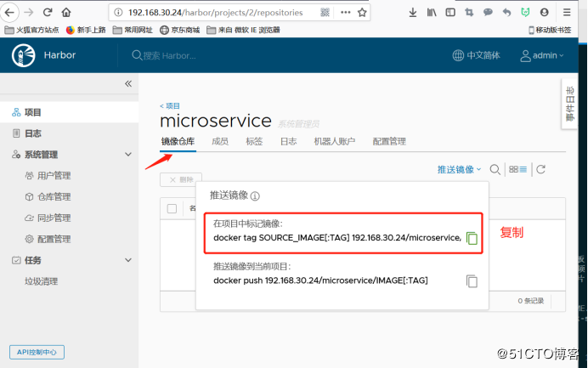This screenshot has height=368, width=588.
Task: Refresh the repository list
Action: coord(540,170)
